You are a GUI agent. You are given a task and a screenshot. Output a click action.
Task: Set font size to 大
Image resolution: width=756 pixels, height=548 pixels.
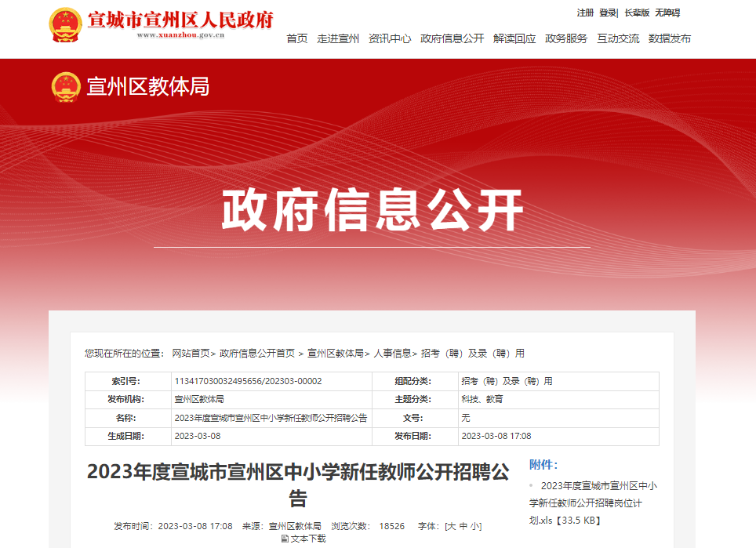click(451, 526)
